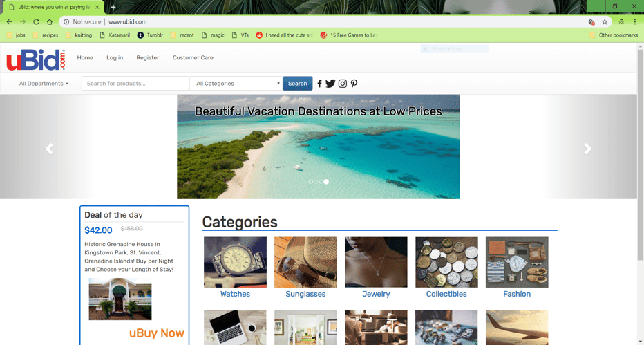Show previous banner slide with left arrow
Image resolution: width=644 pixels, height=345 pixels.
(49, 149)
